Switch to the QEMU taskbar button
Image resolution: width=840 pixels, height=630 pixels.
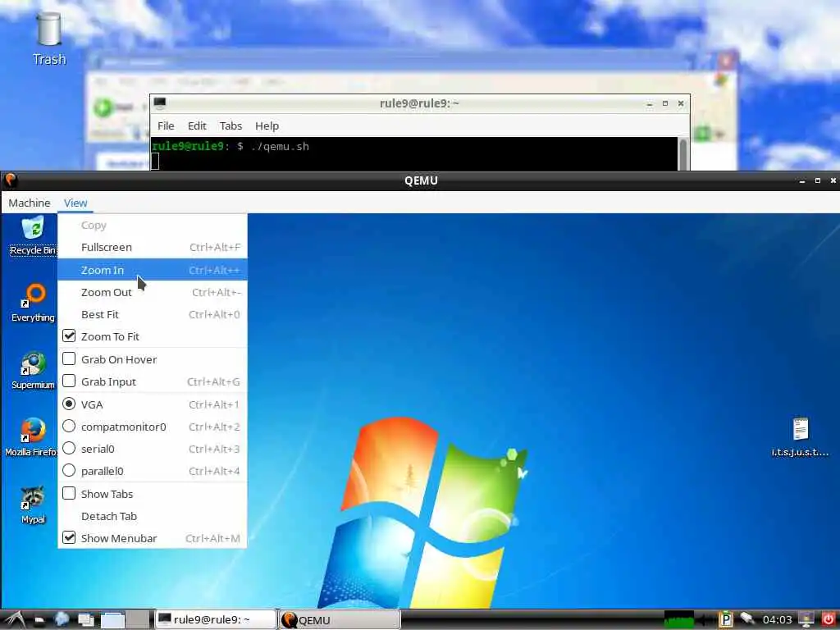(340, 620)
